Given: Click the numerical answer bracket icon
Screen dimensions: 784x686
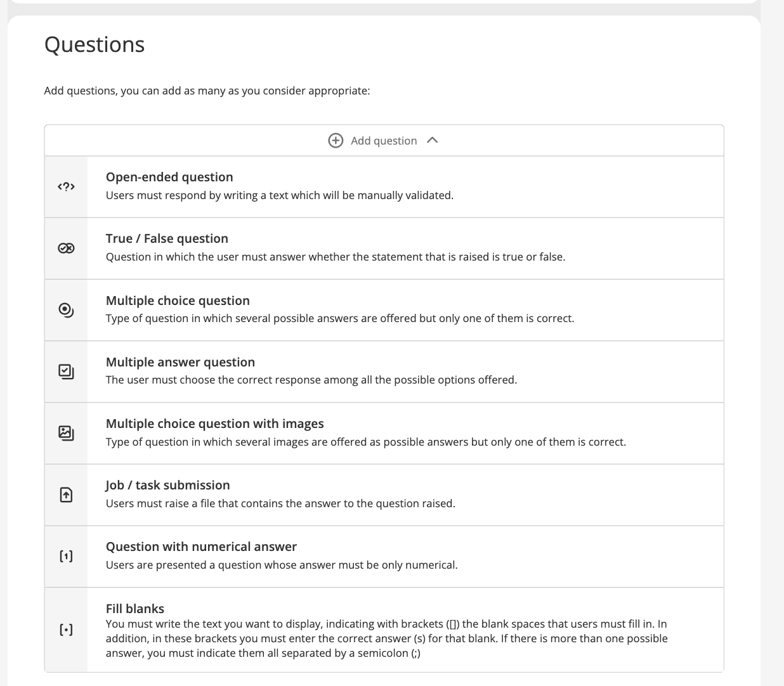Looking at the screenshot, I should [66, 556].
